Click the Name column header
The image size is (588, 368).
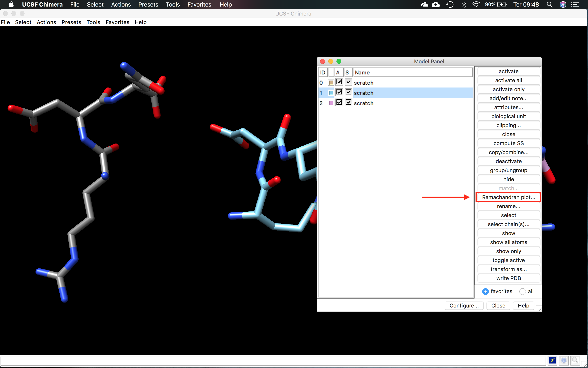tap(413, 73)
